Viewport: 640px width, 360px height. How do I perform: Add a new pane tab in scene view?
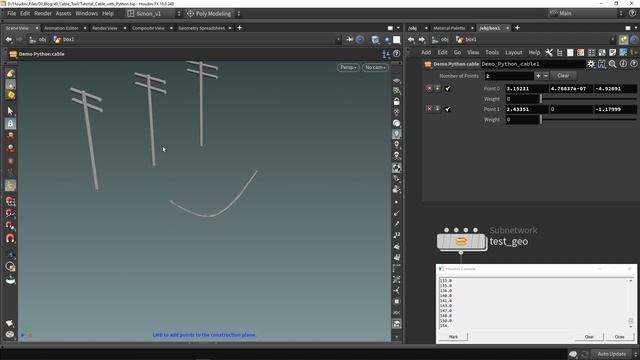click(x=240, y=28)
